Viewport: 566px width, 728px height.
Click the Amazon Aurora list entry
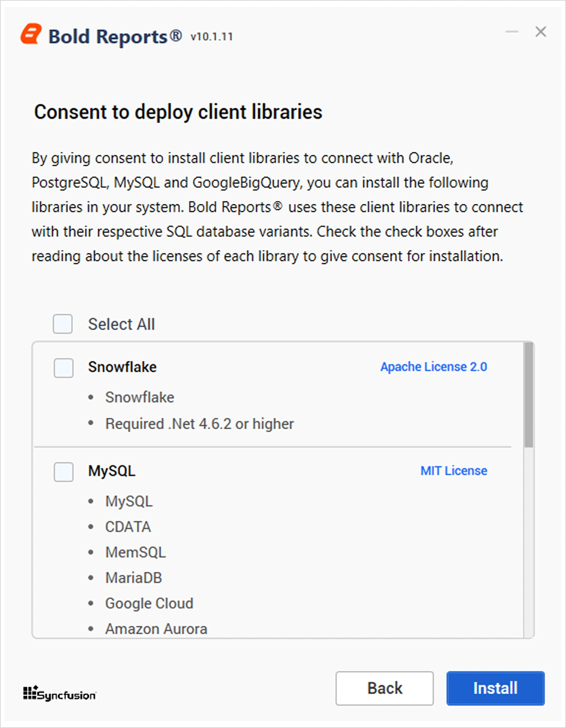pos(156,629)
